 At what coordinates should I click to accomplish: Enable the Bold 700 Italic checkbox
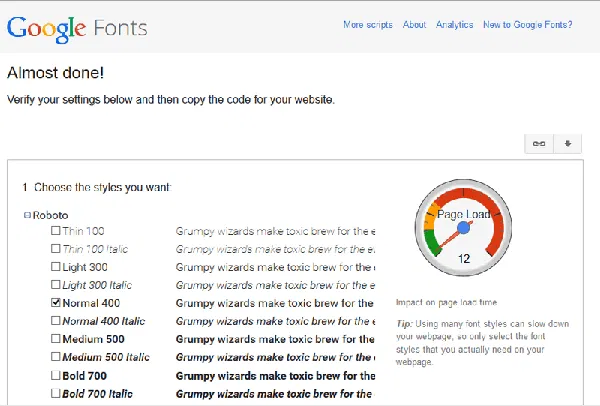point(56,393)
